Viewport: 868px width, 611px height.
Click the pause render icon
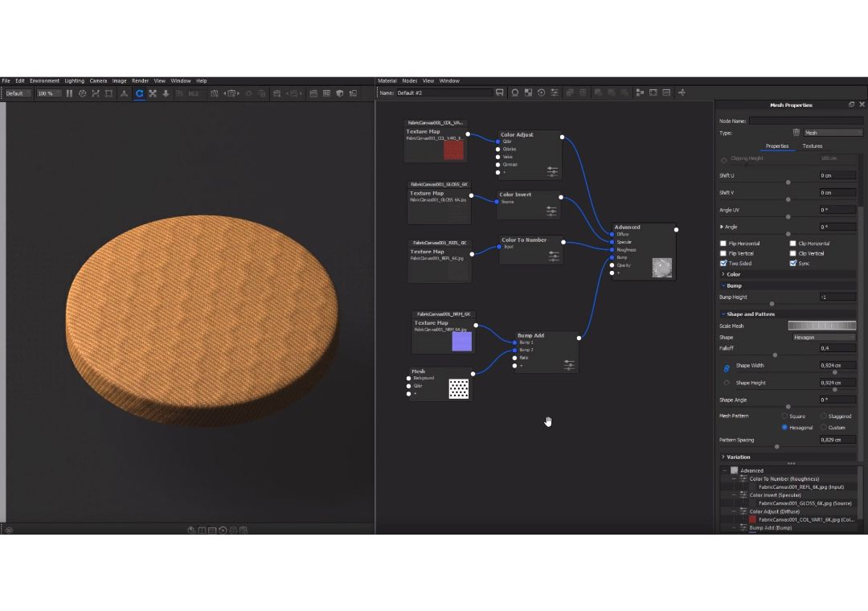(69, 93)
